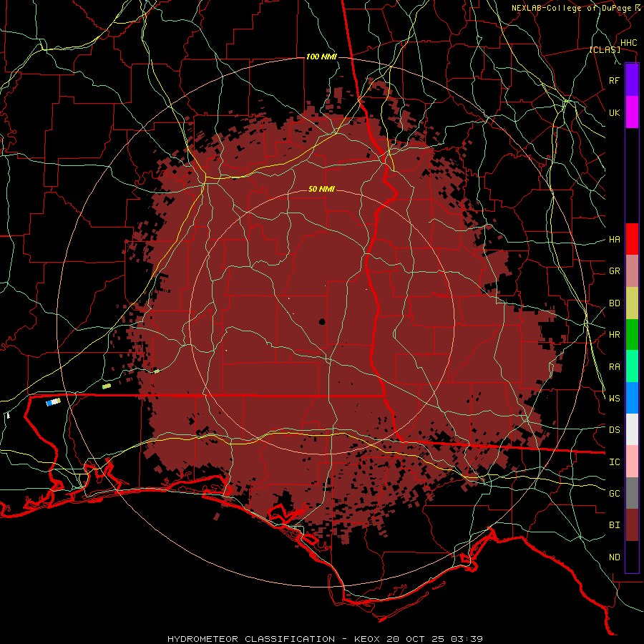The height and width of the screenshot is (644, 644).
Task: Click the HR green legend swatch
Action: (632, 335)
